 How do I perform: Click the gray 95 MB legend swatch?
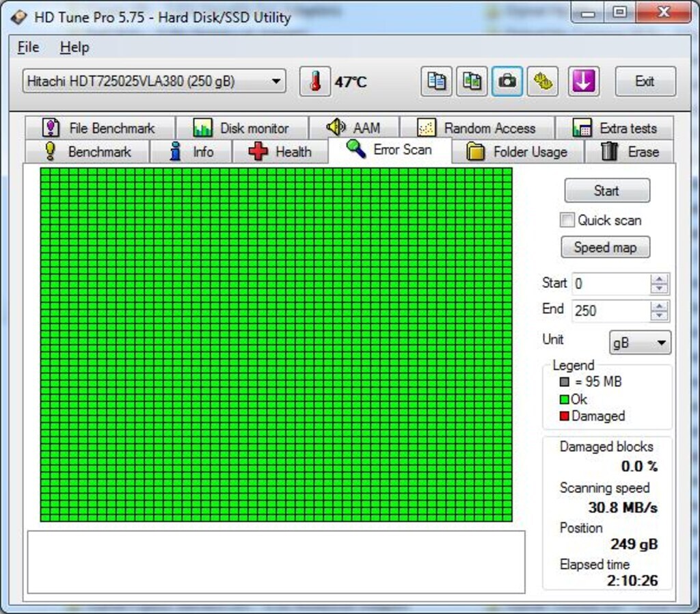(564, 382)
